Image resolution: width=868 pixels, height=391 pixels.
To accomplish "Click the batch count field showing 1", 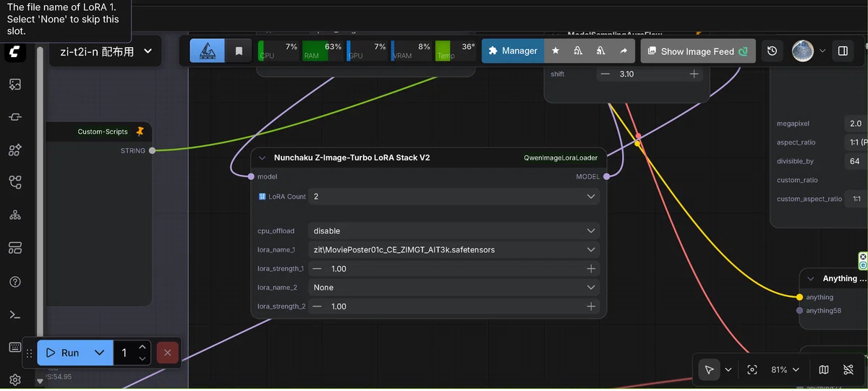I will (x=126, y=353).
